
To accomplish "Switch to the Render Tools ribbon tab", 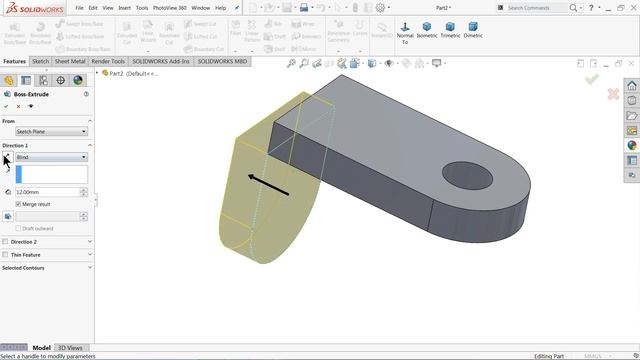I will click(x=108, y=61).
